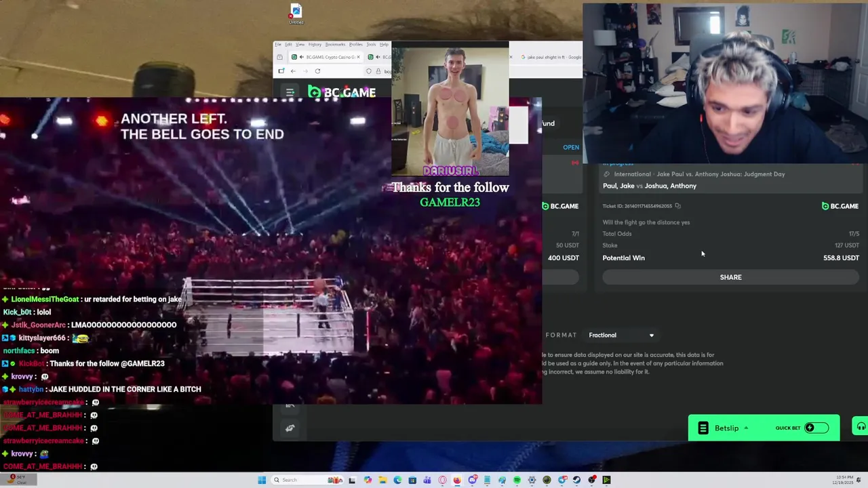Switch to the 'jake paul ehight in ft' Google tab
868x488 pixels.
coord(551,57)
